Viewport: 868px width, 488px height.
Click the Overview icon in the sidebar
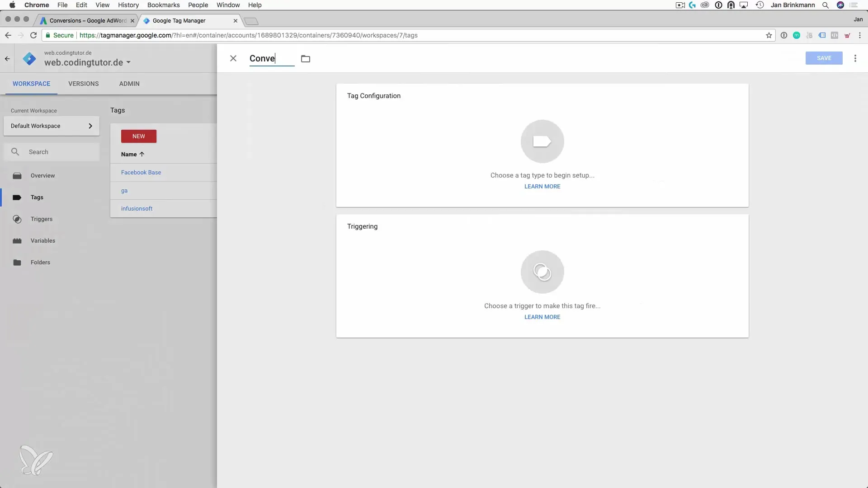(x=17, y=176)
